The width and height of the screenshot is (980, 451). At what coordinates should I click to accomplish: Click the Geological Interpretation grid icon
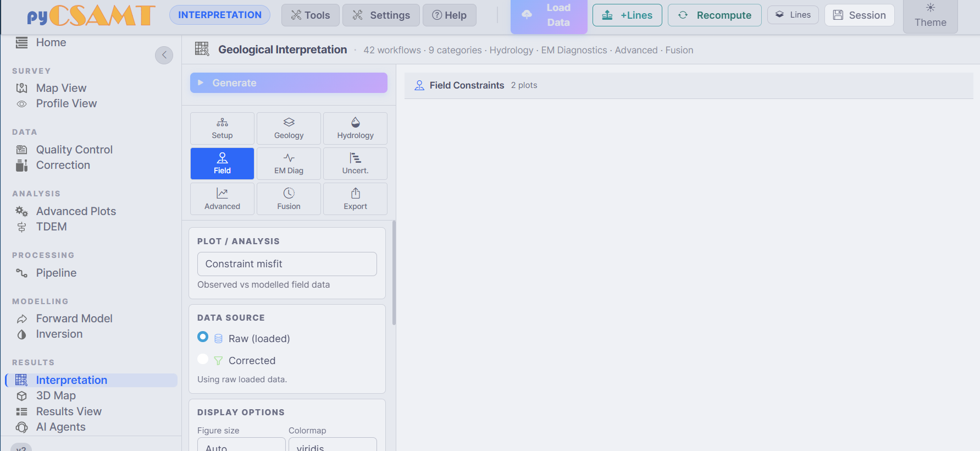point(202,49)
